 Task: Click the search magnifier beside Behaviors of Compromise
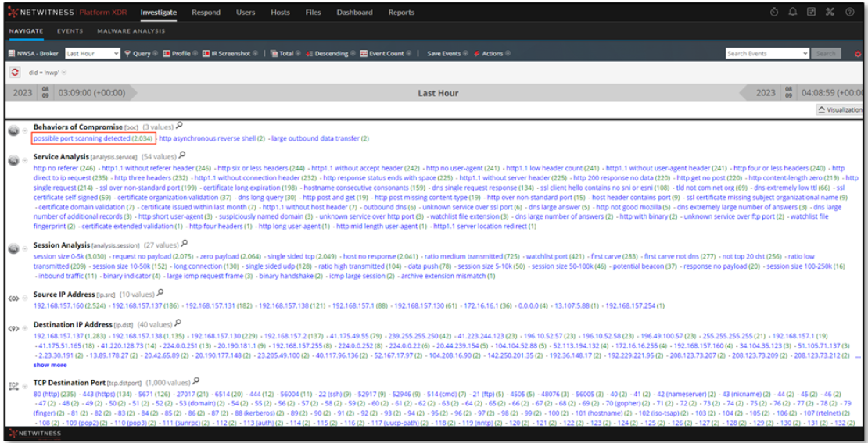(180, 126)
